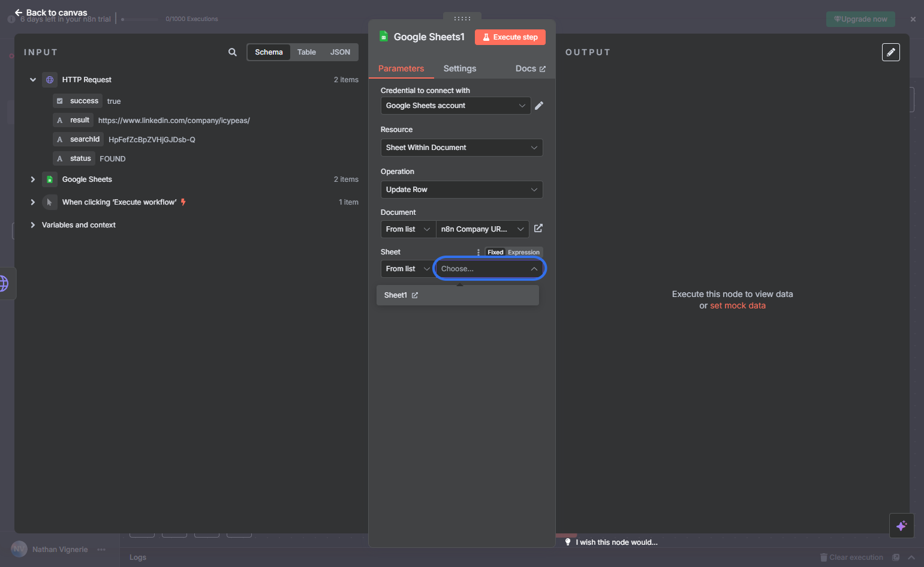This screenshot has height=567, width=924.
Task: Switch to the Settings tab
Action: 460,68
